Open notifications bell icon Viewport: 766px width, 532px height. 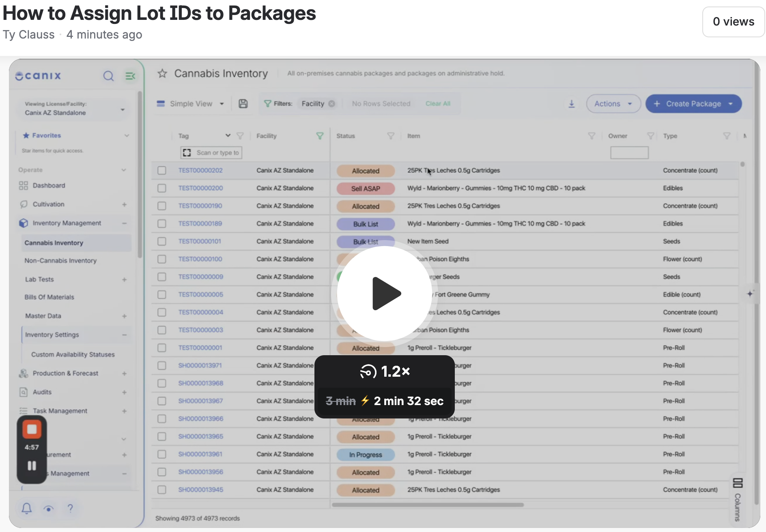[27, 508]
